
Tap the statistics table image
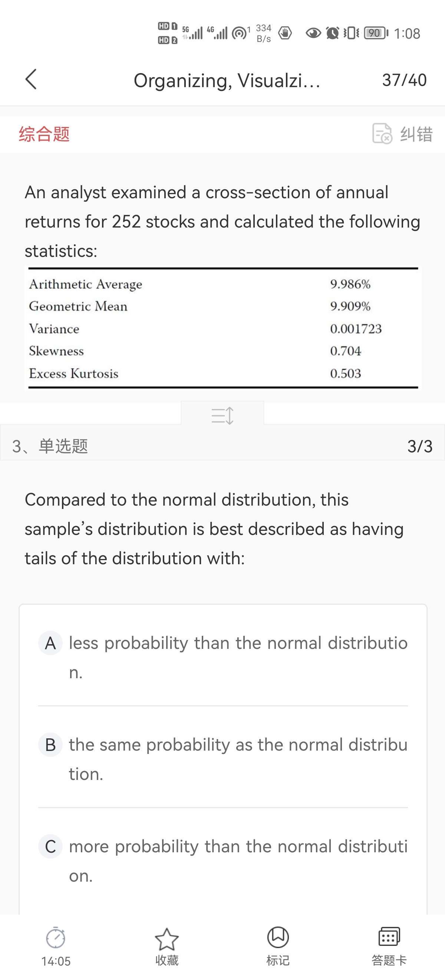click(223, 328)
